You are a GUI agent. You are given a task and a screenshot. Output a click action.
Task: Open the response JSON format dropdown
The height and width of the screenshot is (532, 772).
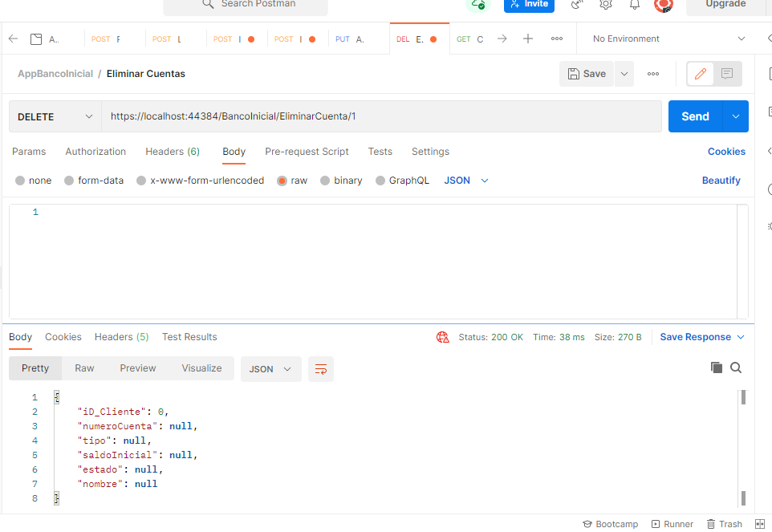pos(270,369)
